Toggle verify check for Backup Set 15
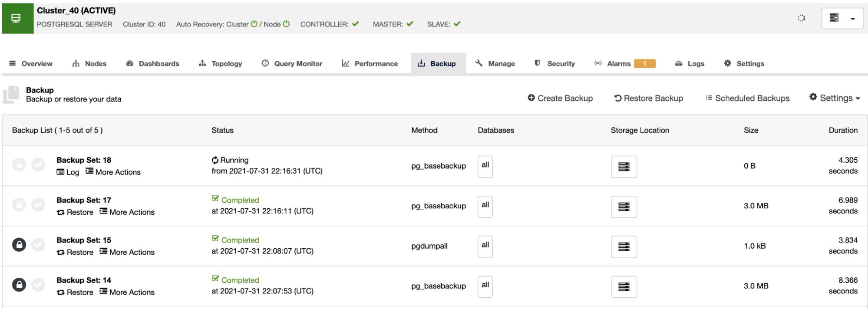The height and width of the screenshot is (309, 868). tap(38, 245)
